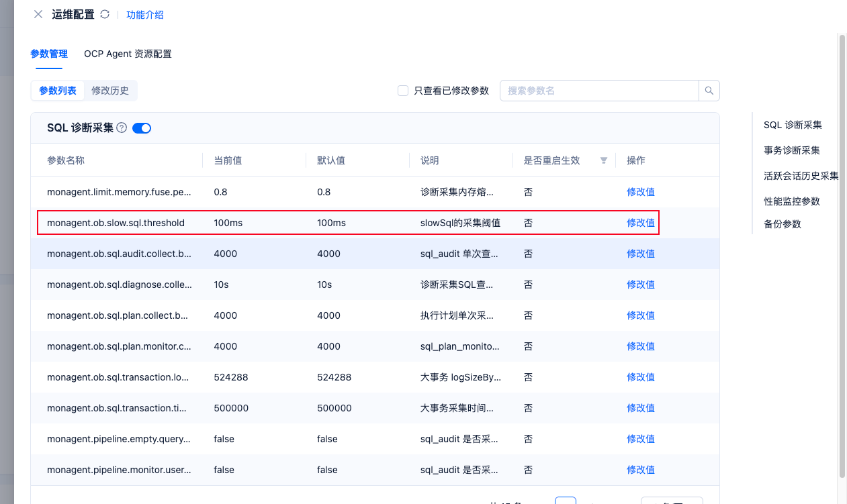Click 修改值 for monagent.pipeline.monitor.user row
The image size is (847, 504).
641,470
